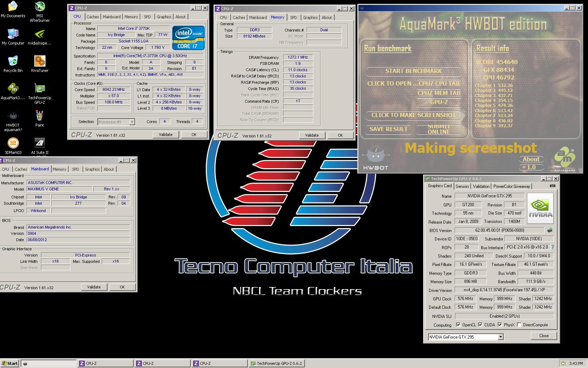Open Mainboard tab in CPU-Z CPU window
588x368 pixels.
112,17
